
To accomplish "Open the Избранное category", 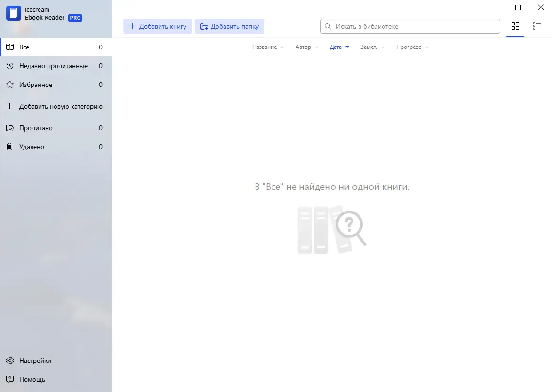I will [56, 85].
